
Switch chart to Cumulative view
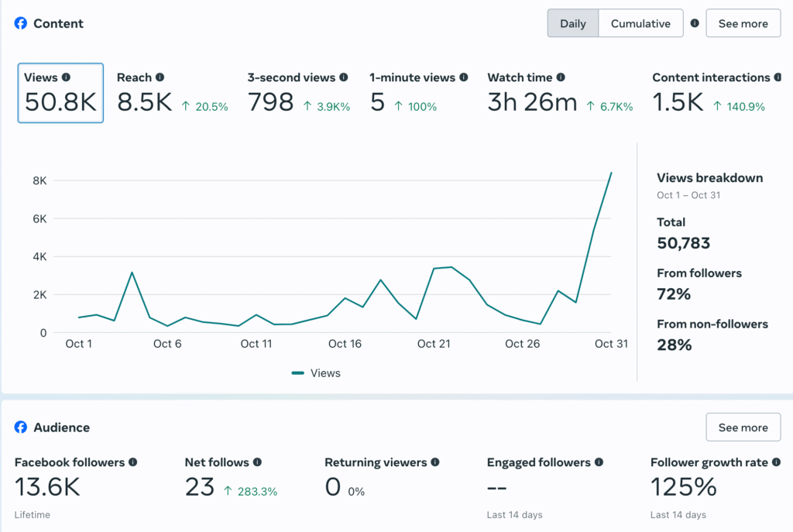point(640,23)
